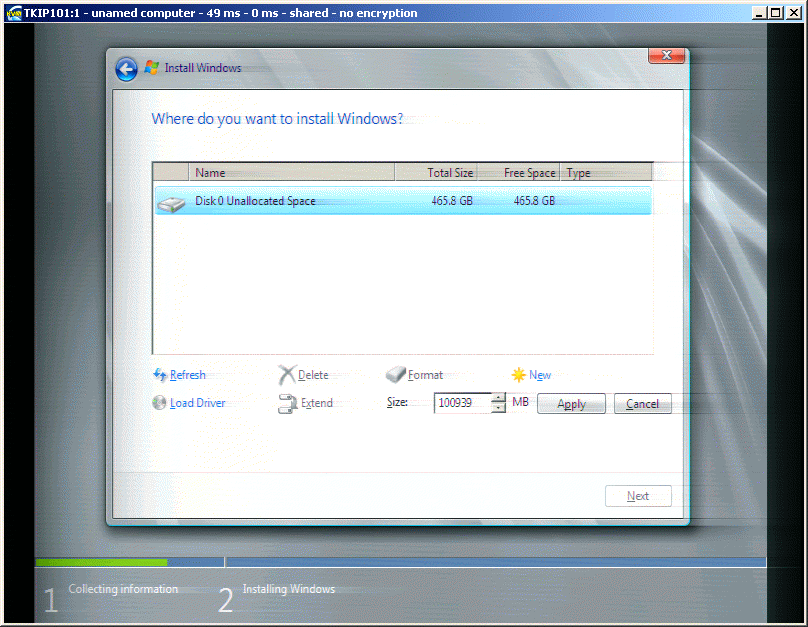Decrease size with the spinner down arrow
The width and height of the screenshot is (808, 627).
coord(498,408)
